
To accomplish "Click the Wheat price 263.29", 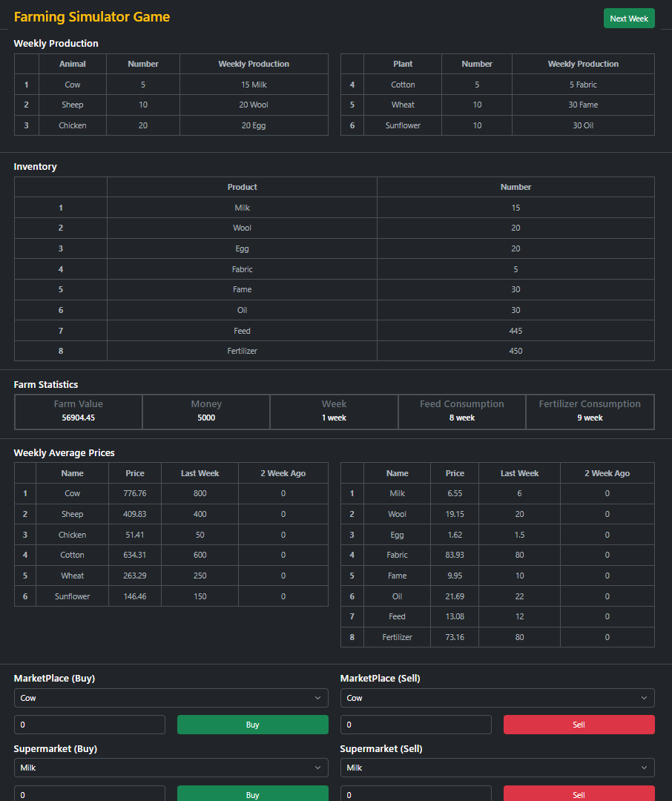I will click(135, 576).
